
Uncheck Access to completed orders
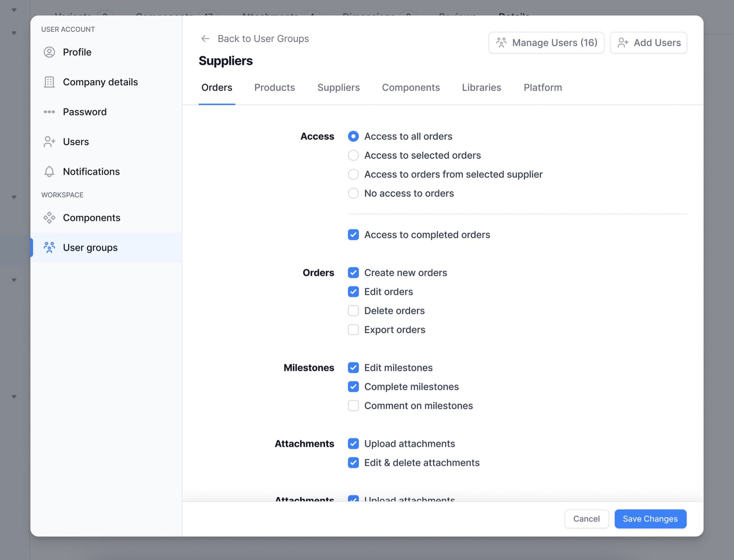353,235
